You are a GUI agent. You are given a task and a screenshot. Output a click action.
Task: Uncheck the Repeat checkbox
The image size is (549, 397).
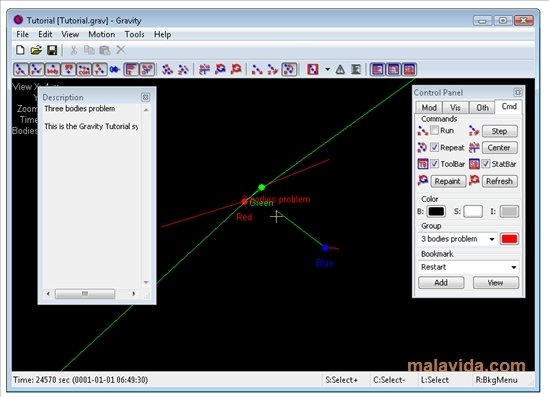tap(434, 147)
